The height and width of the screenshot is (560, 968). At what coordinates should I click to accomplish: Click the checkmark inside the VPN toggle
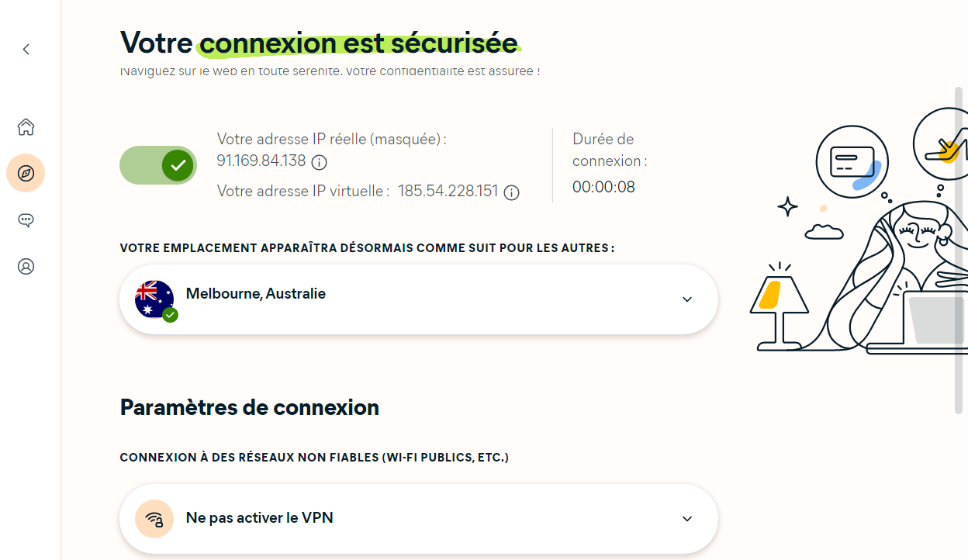177,164
